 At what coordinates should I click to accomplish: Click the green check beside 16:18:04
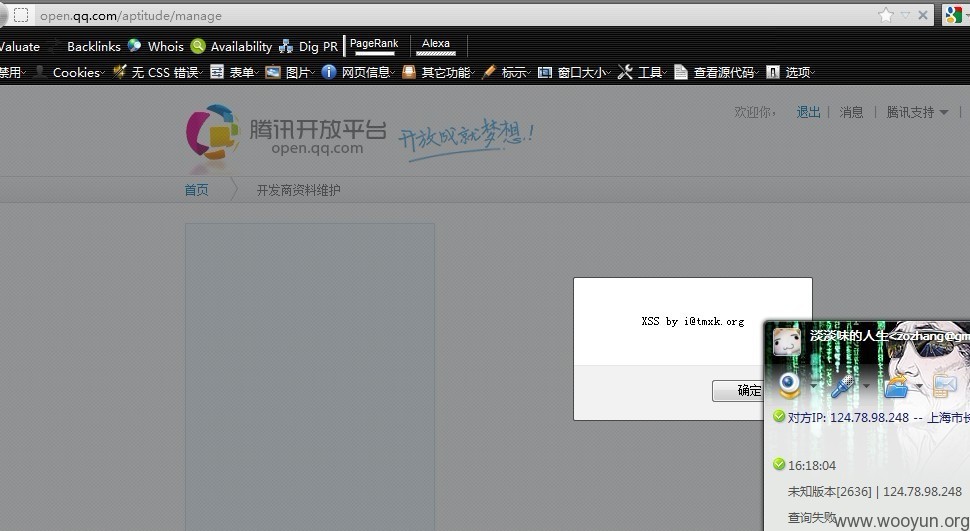coord(779,464)
